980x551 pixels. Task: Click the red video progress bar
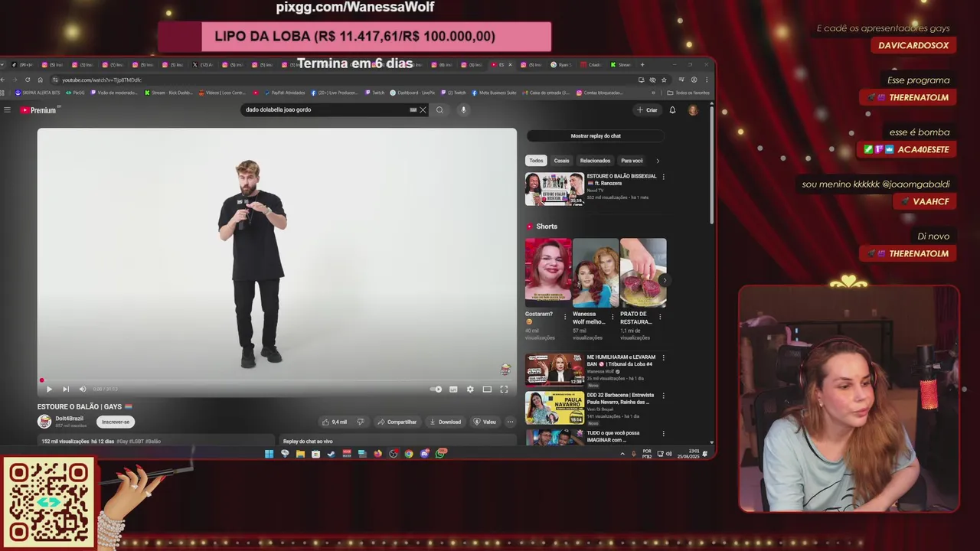(x=277, y=380)
